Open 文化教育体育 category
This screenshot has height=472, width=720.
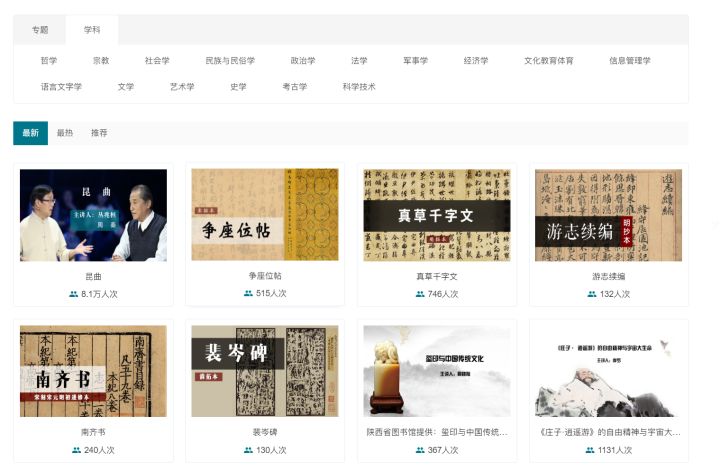tap(549, 61)
